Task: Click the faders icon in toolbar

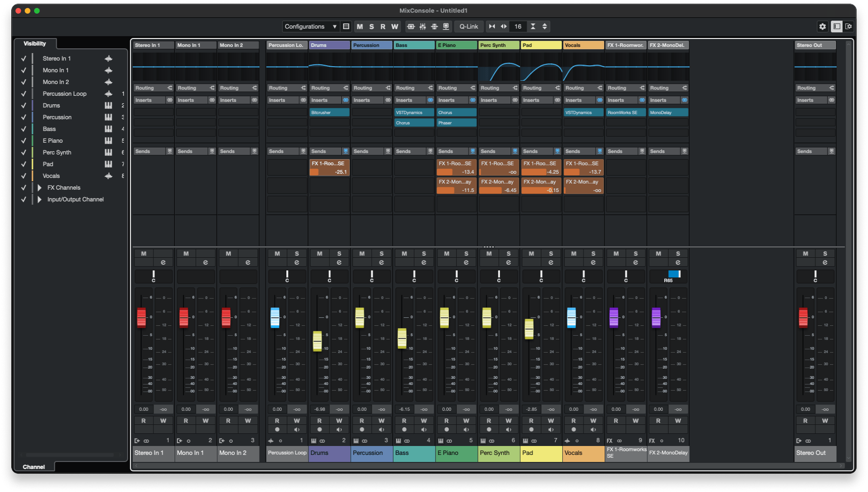Action: pos(422,27)
